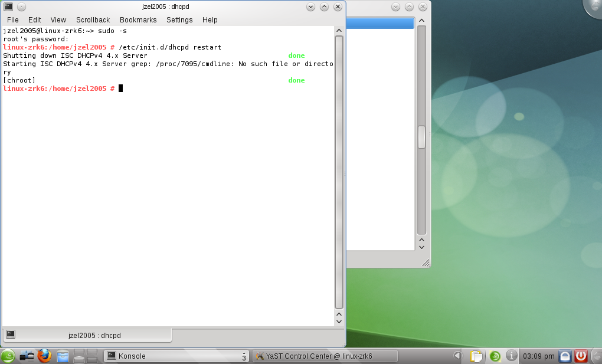Open the Settings menu
Image resolution: width=602 pixels, height=364 pixels.
[x=179, y=20]
